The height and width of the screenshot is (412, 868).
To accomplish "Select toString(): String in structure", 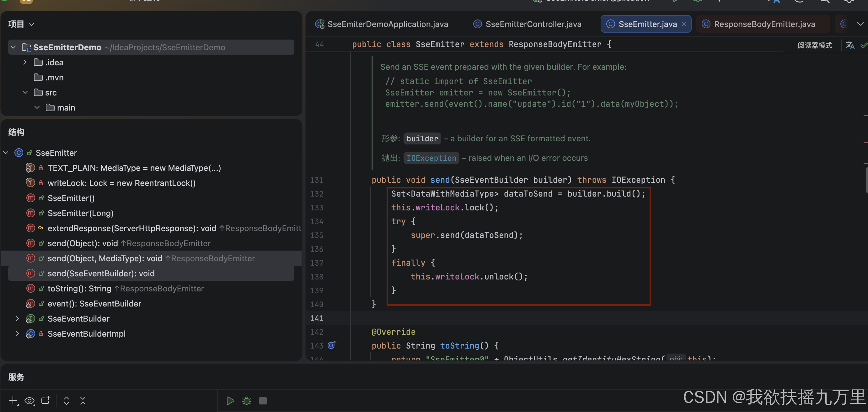I will (79, 289).
